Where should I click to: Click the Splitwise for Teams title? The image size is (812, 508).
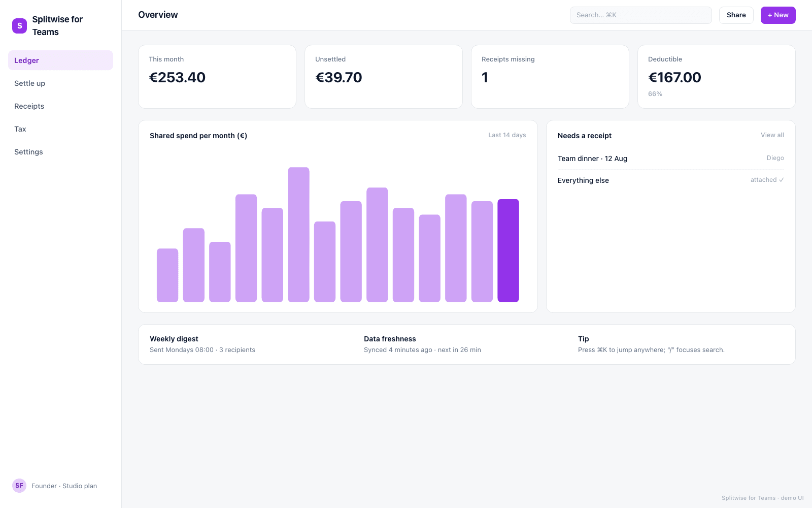point(57,26)
